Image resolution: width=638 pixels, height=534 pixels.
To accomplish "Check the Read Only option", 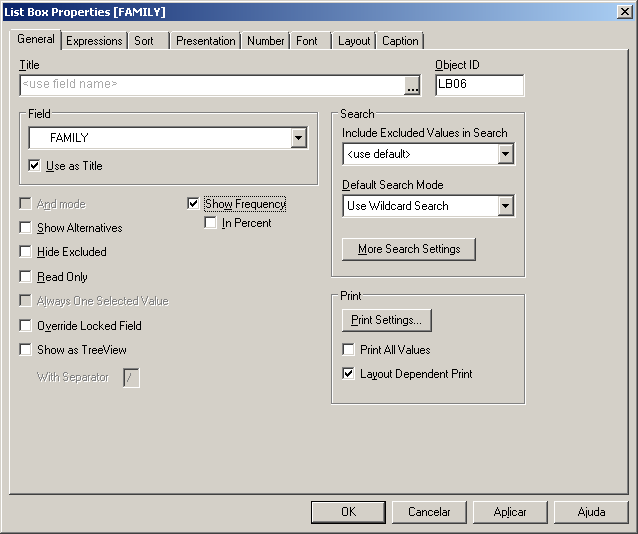I will pos(25,277).
